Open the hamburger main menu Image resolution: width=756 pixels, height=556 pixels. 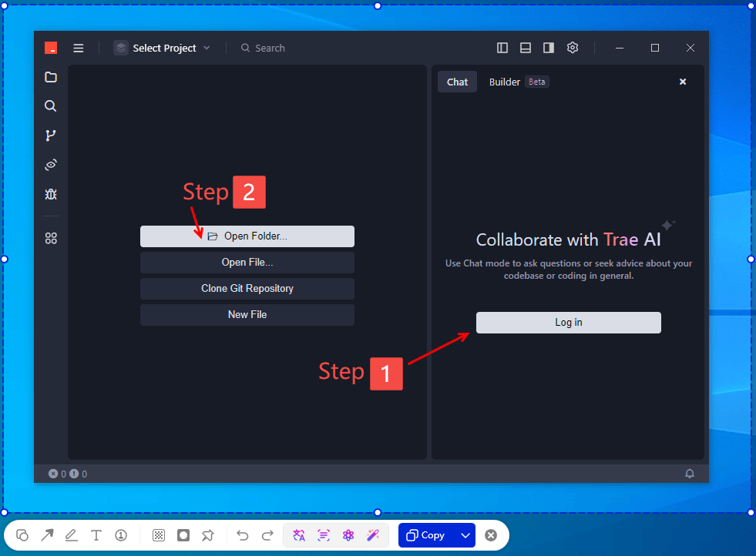[78, 48]
